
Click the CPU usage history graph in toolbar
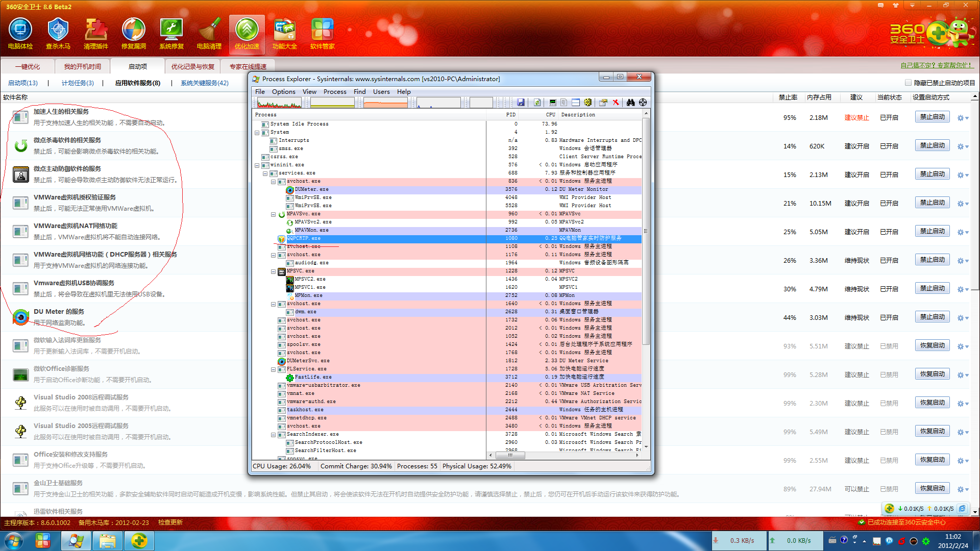[279, 103]
